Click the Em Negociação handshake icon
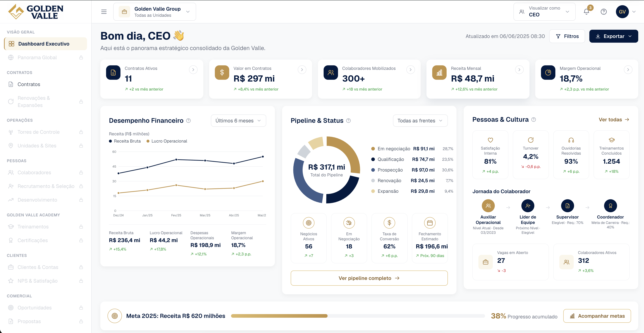The width and height of the screenshot is (644, 333). click(349, 223)
